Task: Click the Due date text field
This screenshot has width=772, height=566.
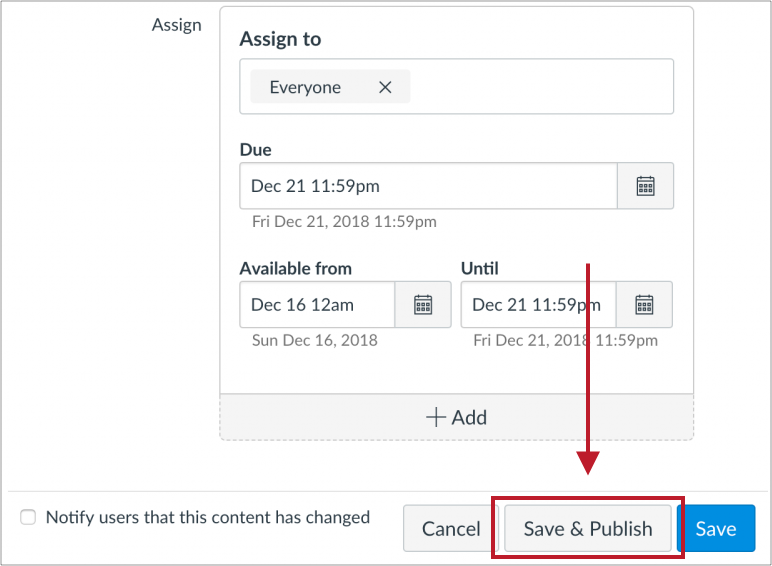Action: click(428, 186)
